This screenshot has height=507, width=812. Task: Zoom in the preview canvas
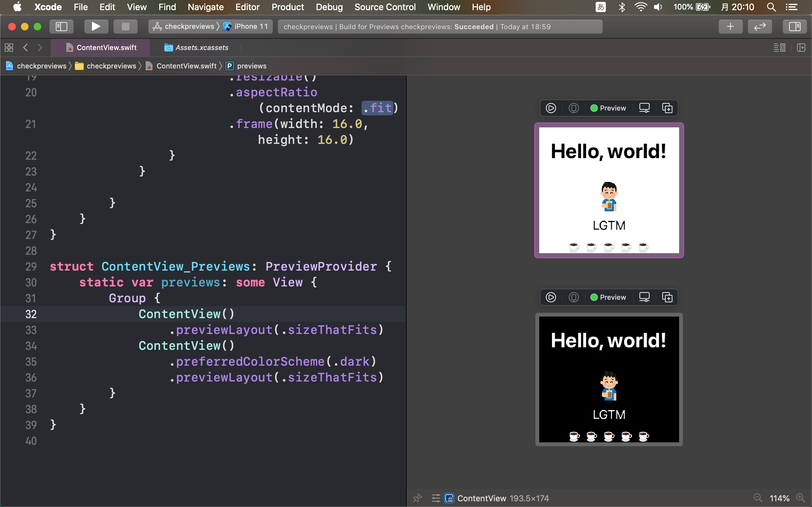pyautogui.click(x=801, y=498)
